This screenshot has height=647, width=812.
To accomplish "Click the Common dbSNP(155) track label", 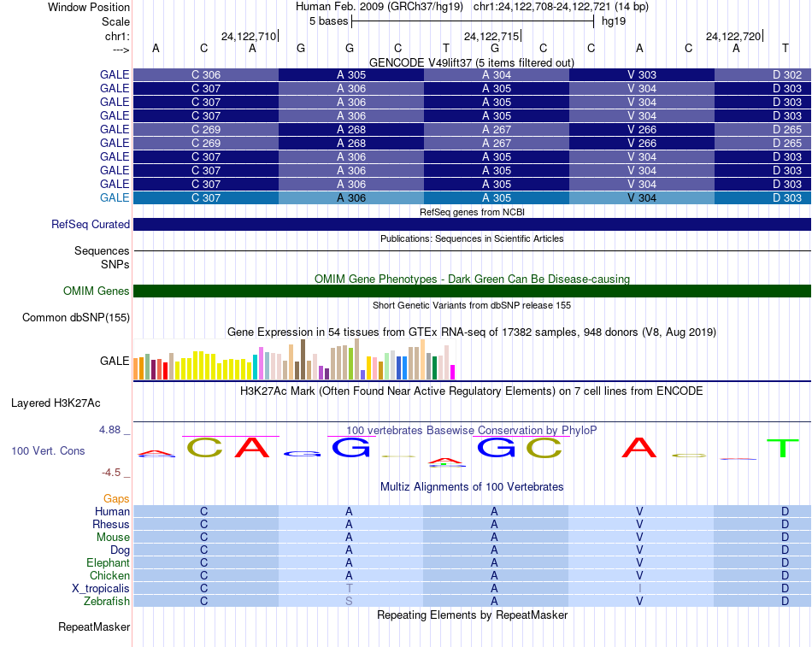I will 75,318.
